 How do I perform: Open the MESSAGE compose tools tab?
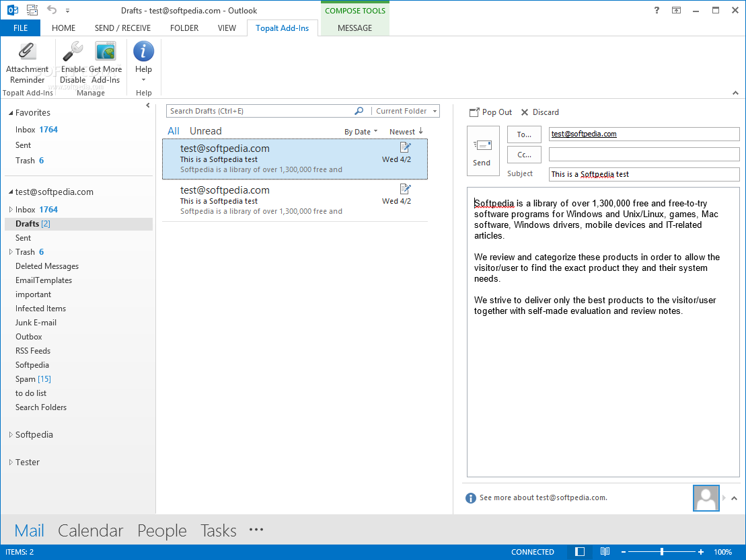pyautogui.click(x=355, y=28)
